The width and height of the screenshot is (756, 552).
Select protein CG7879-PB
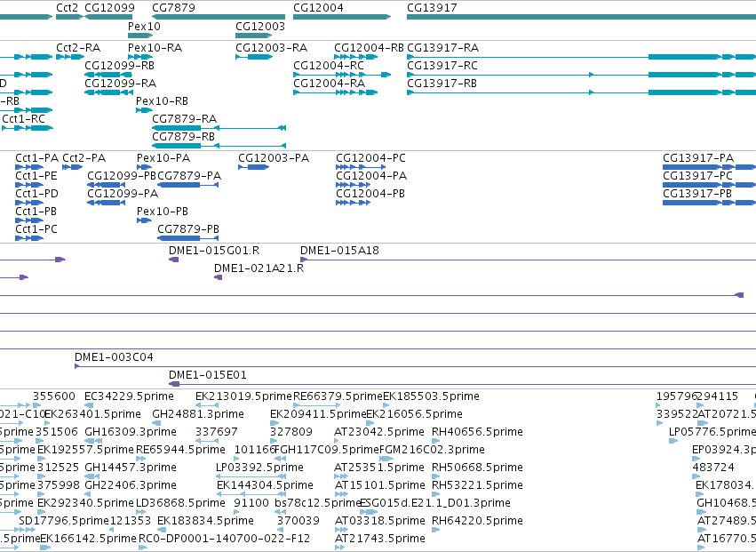tap(188, 229)
